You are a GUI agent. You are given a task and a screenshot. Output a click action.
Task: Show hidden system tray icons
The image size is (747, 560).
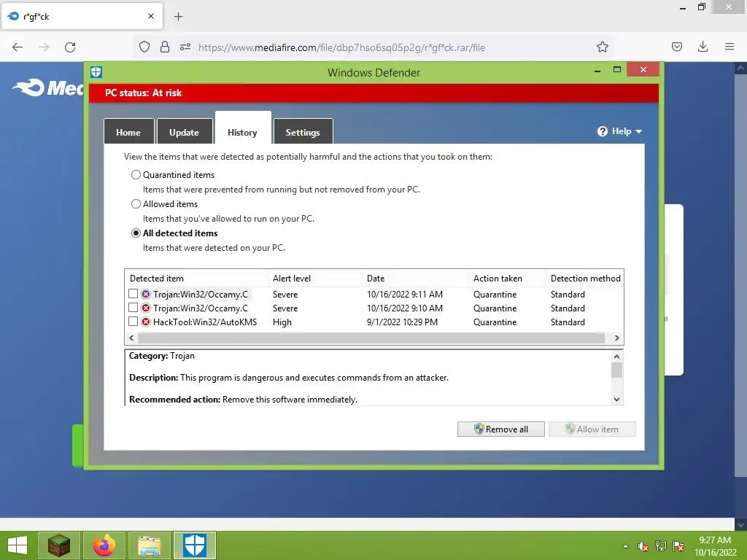click(625, 546)
